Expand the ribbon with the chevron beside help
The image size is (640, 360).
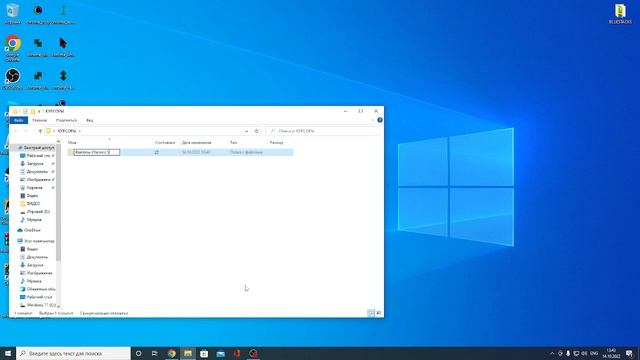(x=373, y=120)
